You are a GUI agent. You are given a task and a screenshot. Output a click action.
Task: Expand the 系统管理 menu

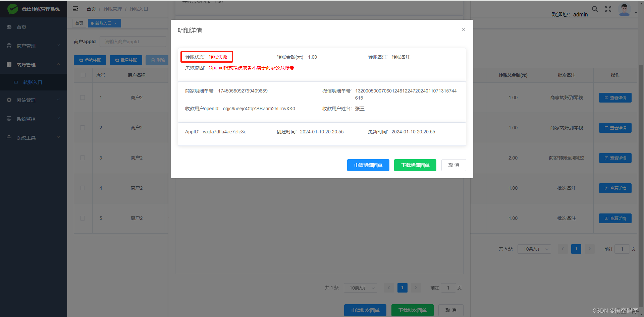point(34,100)
